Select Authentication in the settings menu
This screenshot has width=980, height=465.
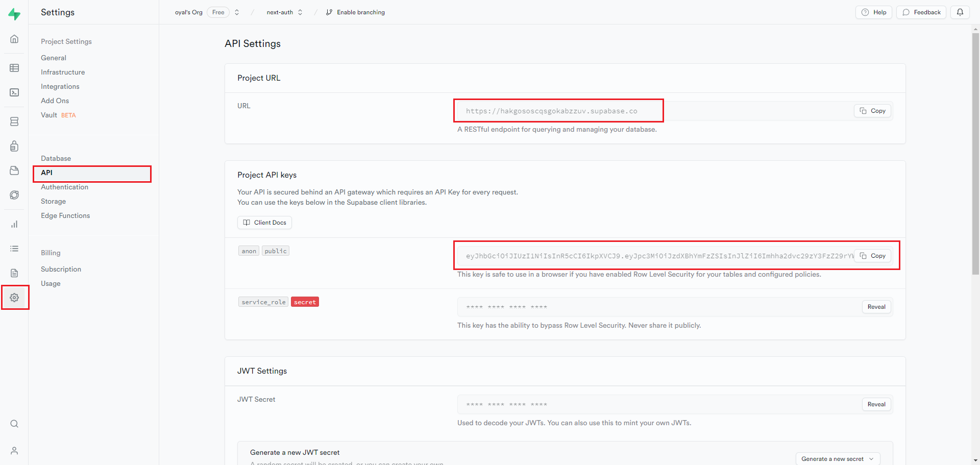point(64,187)
